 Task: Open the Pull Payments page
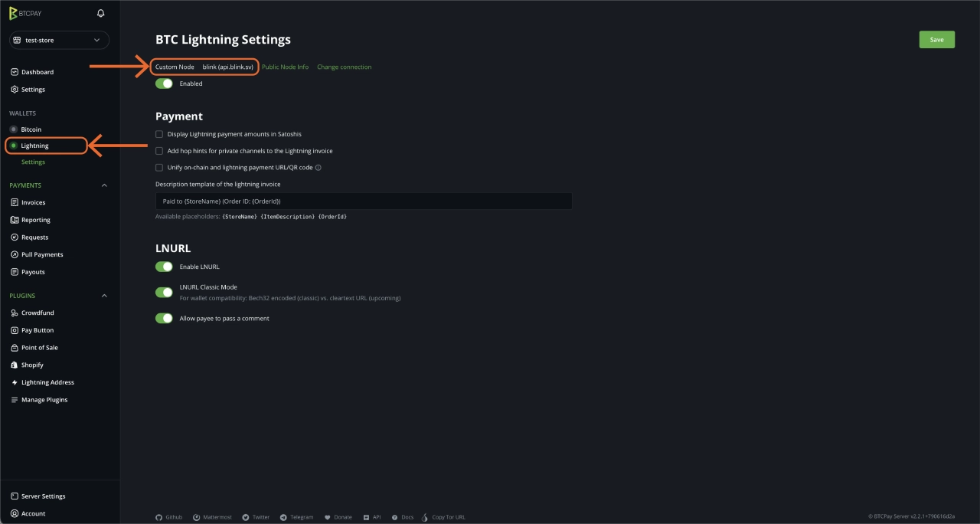coord(41,254)
